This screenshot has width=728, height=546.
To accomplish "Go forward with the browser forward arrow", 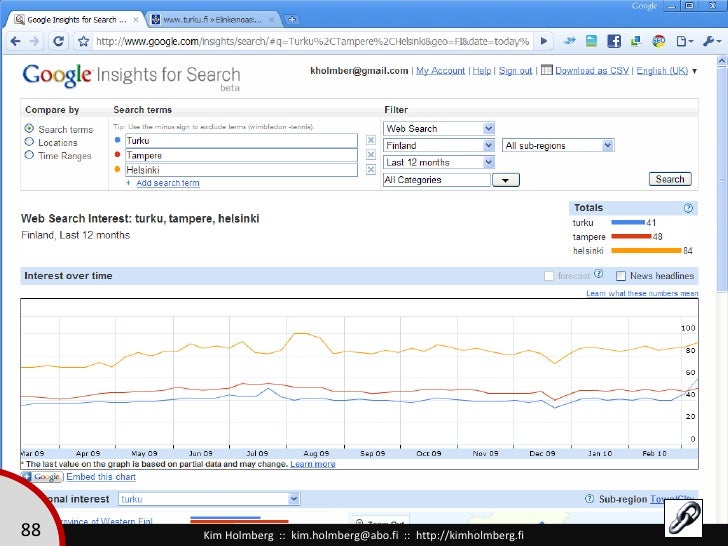I will click(x=34, y=41).
